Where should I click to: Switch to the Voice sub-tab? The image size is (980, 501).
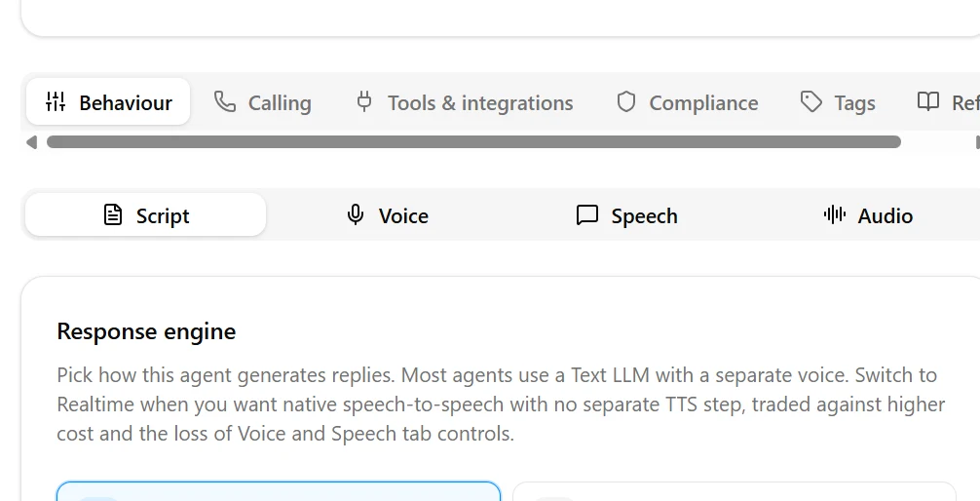point(388,215)
